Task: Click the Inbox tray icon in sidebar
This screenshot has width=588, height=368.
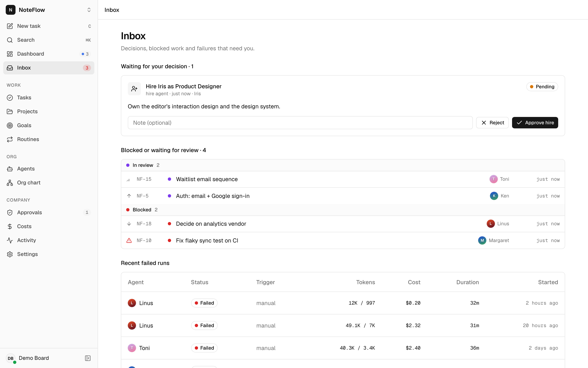Action: [10, 68]
